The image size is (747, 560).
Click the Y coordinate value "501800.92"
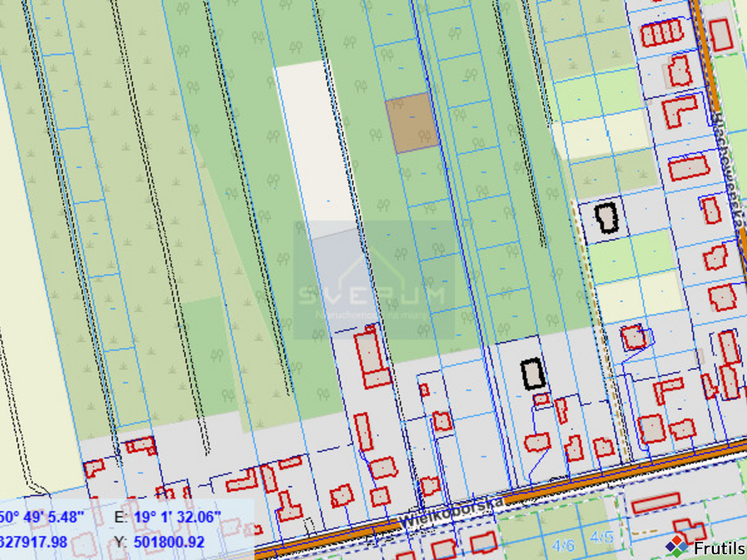(x=169, y=542)
